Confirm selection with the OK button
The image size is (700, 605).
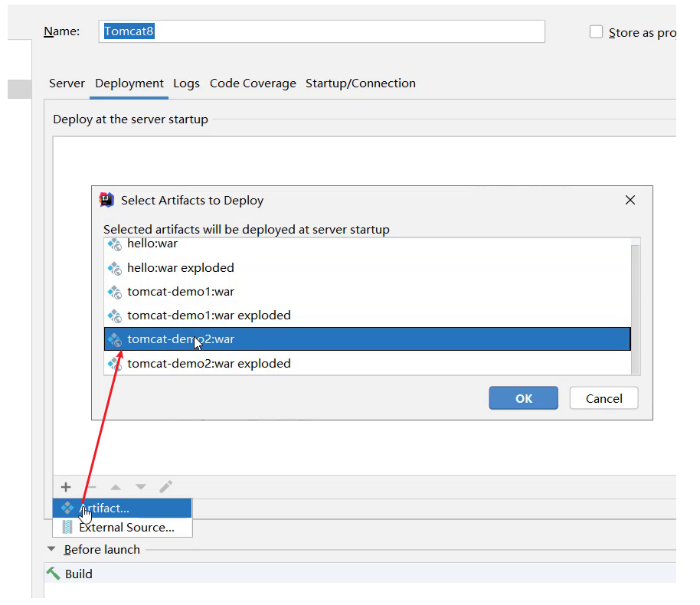click(x=523, y=397)
